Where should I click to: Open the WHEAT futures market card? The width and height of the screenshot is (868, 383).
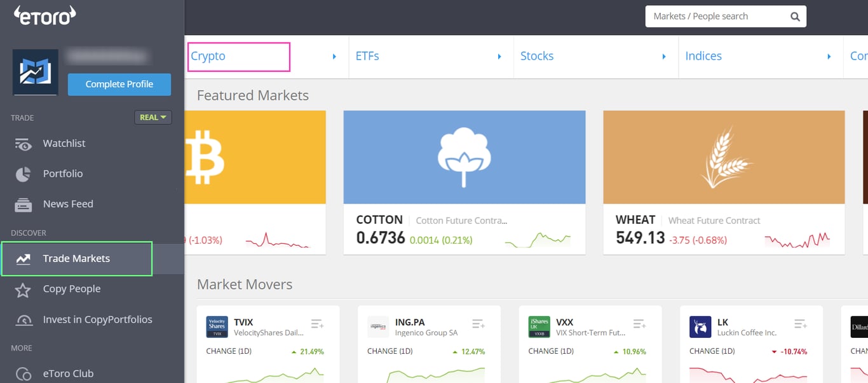[724, 182]
